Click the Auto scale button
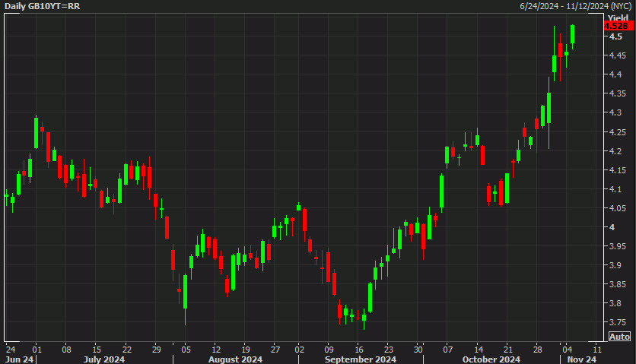This screenshot has width=636, height=364. (619, 337)
